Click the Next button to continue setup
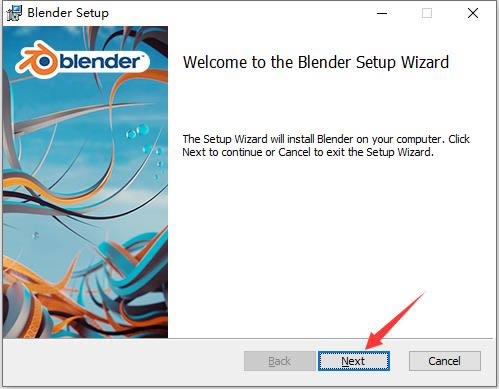 (x=353, y=361)
